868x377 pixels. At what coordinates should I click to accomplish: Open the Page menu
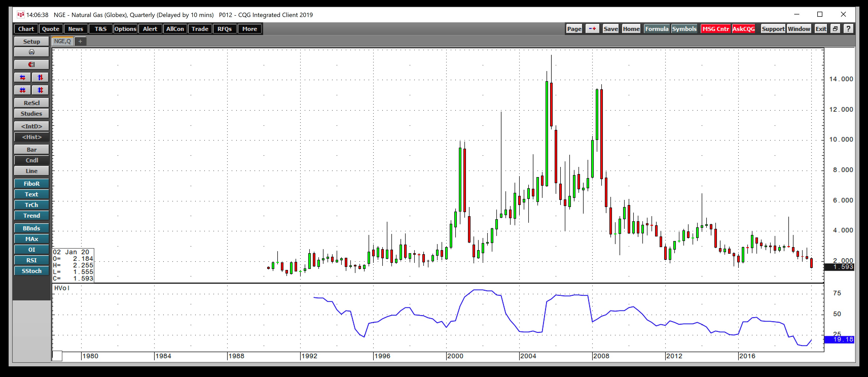pyautogui.click(x=574, y=29)
